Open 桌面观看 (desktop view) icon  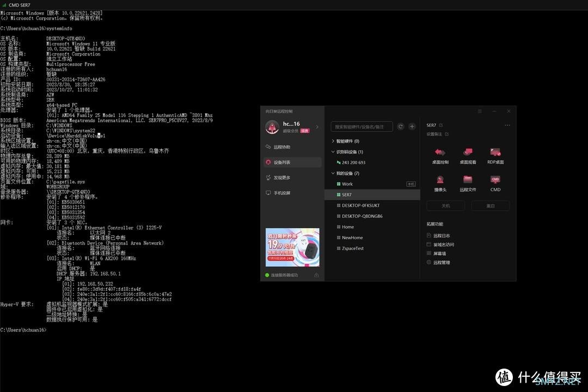tap(468, 156)
